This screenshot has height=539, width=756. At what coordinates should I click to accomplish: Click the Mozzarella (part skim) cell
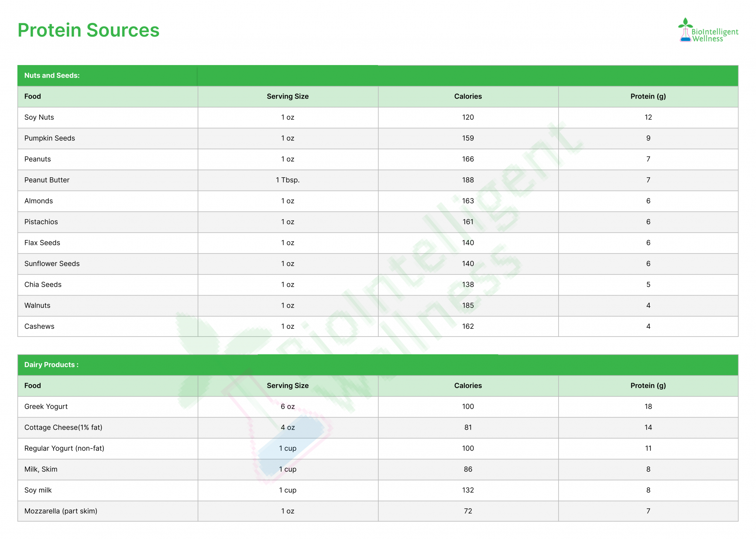(x=61, y=511)
